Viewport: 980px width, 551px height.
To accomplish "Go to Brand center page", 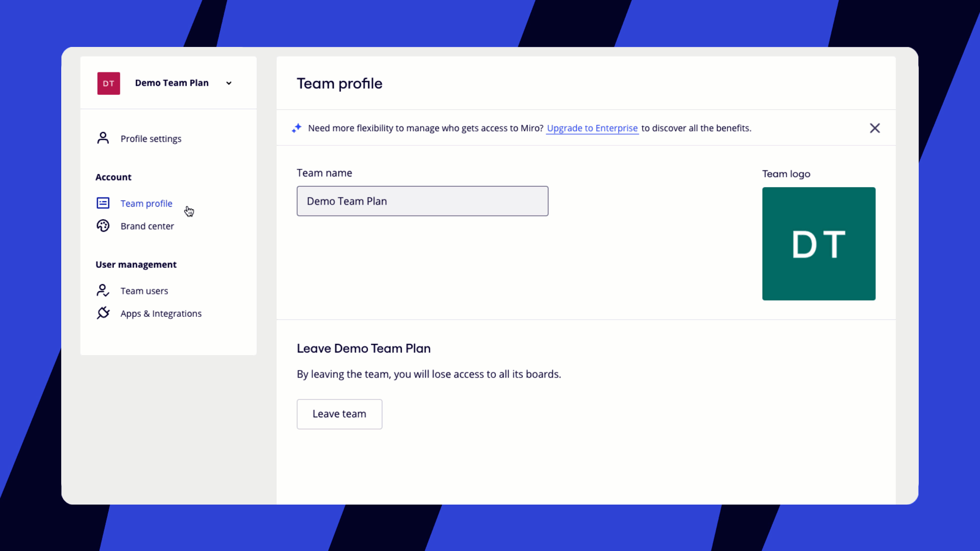I will click(x=147, y=226).
